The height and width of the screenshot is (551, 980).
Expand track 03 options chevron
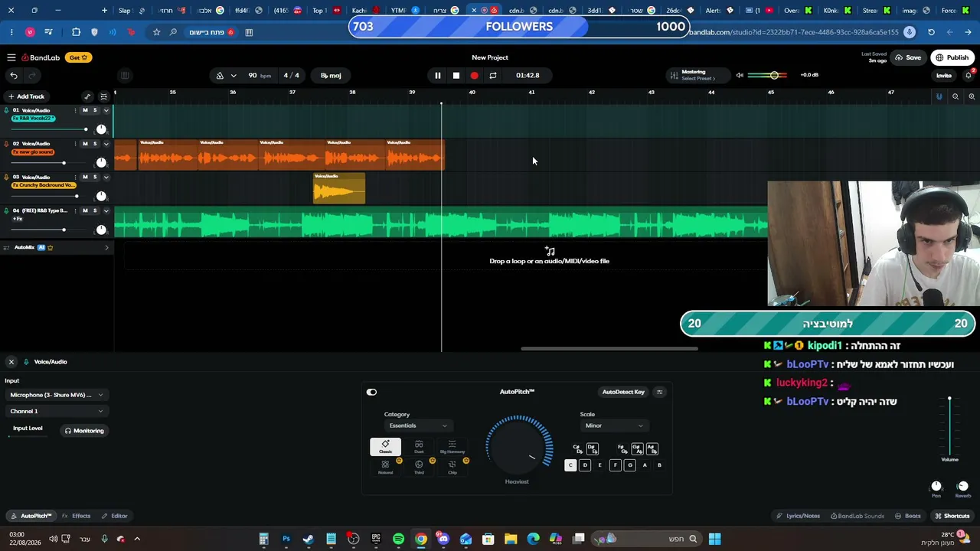pos(106,177)
